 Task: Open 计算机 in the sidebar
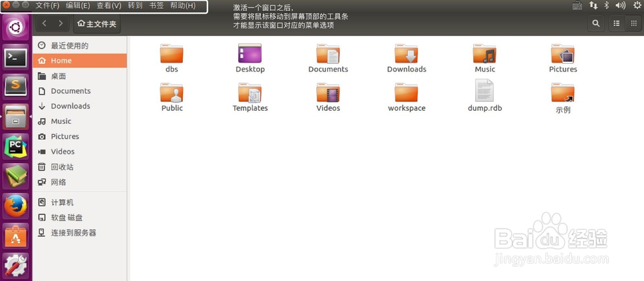[x=80, y=202]
